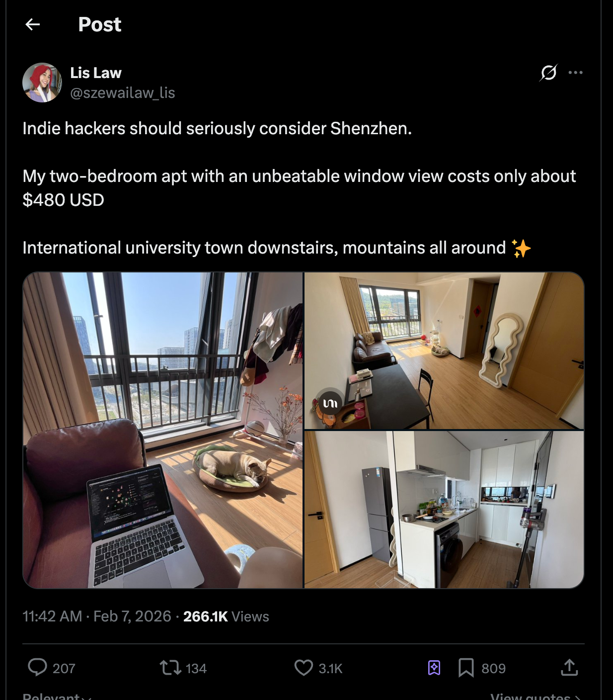613x700 pixels.
Task: Go back using the left arrow
Action: tap(33, 24)
